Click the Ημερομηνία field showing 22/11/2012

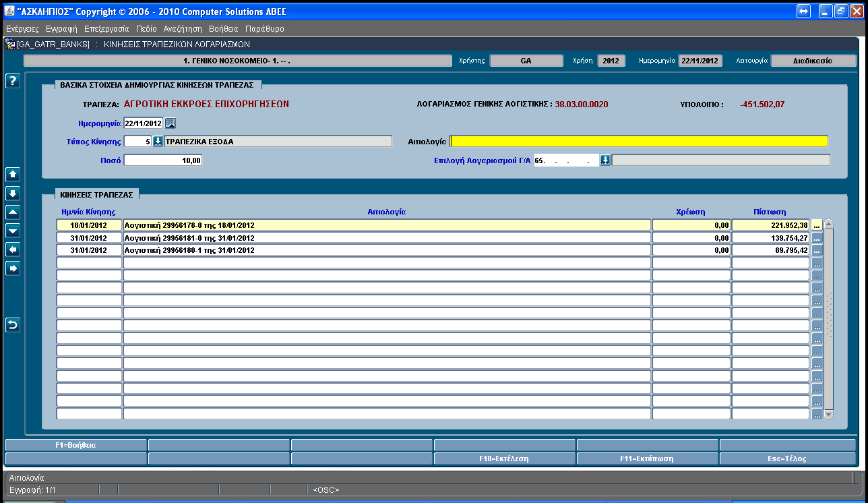[x=144, y=123]
